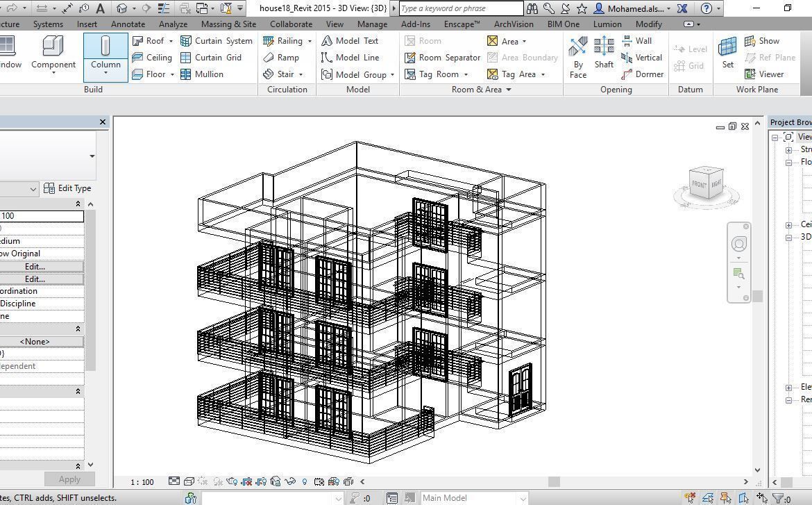This screenshot has width=812, height=505.
Task: Toggle Show Analytical Model icon in view bar
Action: coord(334,481)
